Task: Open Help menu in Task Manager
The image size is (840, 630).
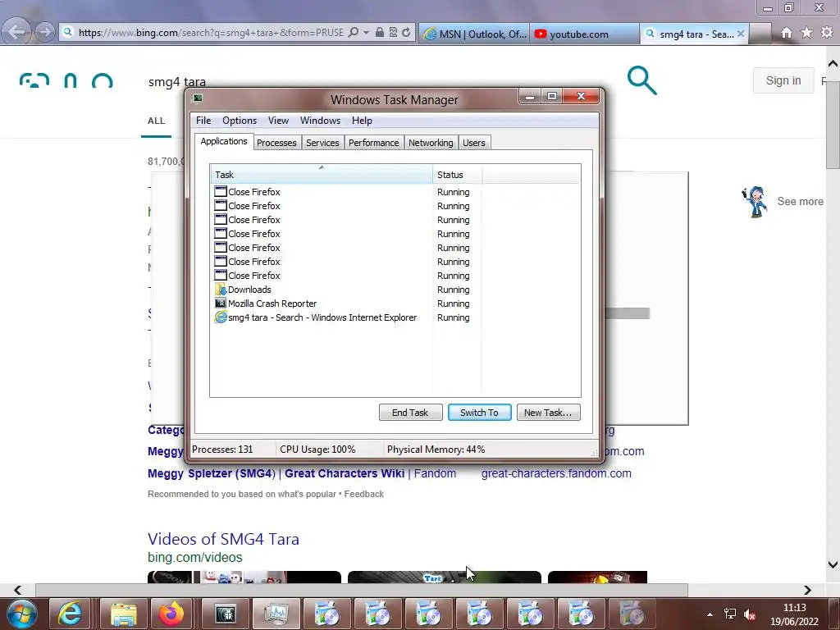Action: [362, 121]
